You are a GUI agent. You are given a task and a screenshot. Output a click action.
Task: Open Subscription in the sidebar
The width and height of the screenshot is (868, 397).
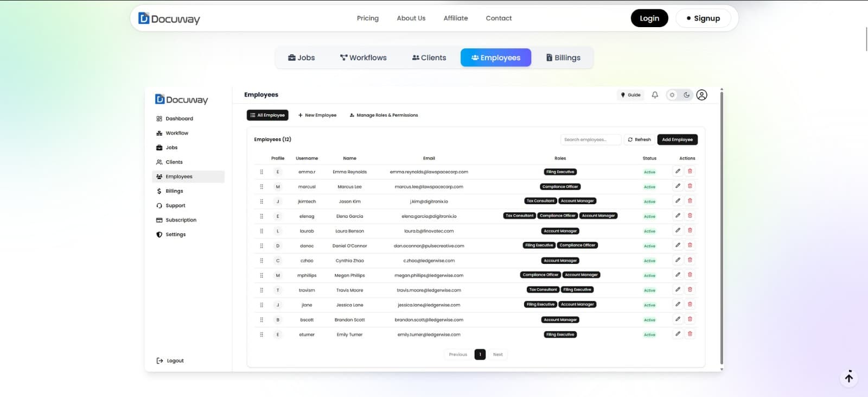(181, 220)
